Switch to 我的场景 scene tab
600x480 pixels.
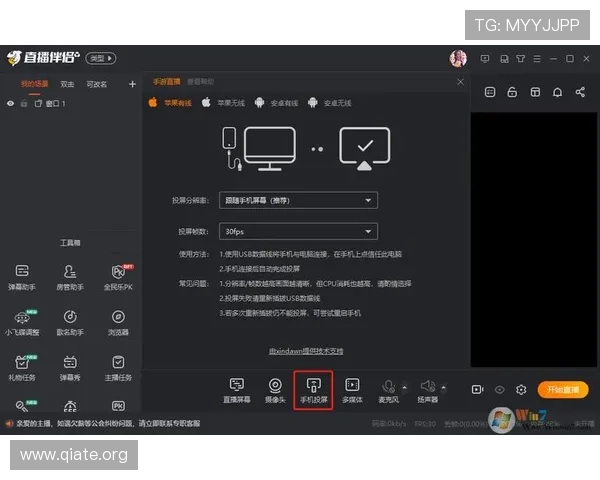tap(34, 84)
